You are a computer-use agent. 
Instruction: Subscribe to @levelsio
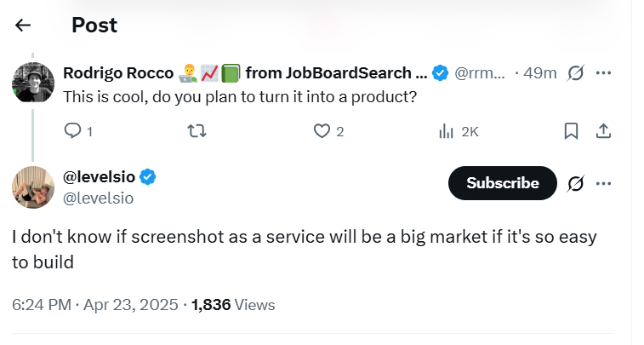(x=502, y=183)
